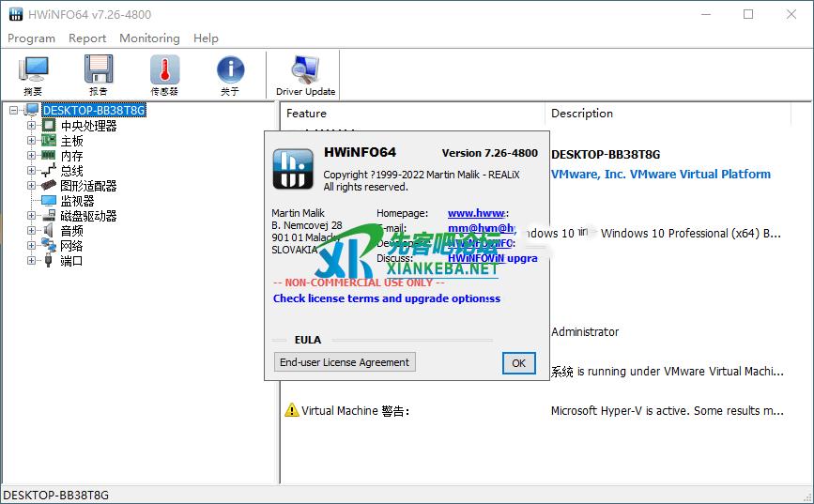Screen dimensions: 814x504
Task: Launch the Driver Update toolbar icon
Action: pyautogui.click(x=305, y=75)
